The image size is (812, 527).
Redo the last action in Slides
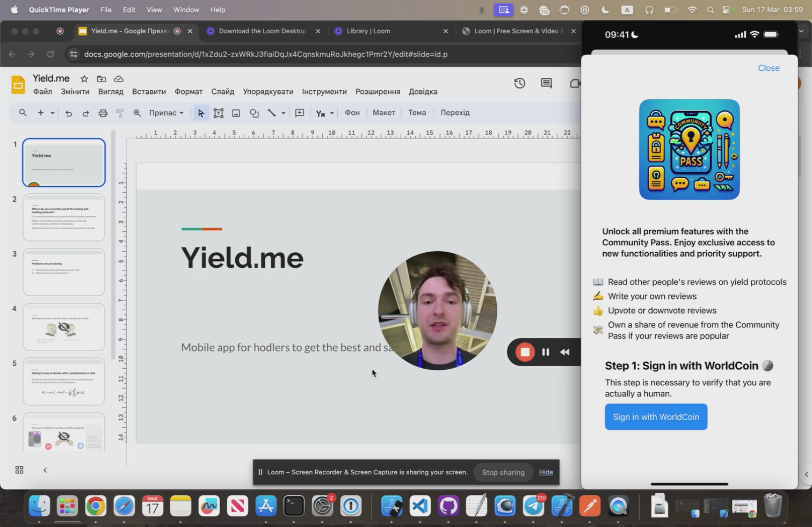click(85, 113)
